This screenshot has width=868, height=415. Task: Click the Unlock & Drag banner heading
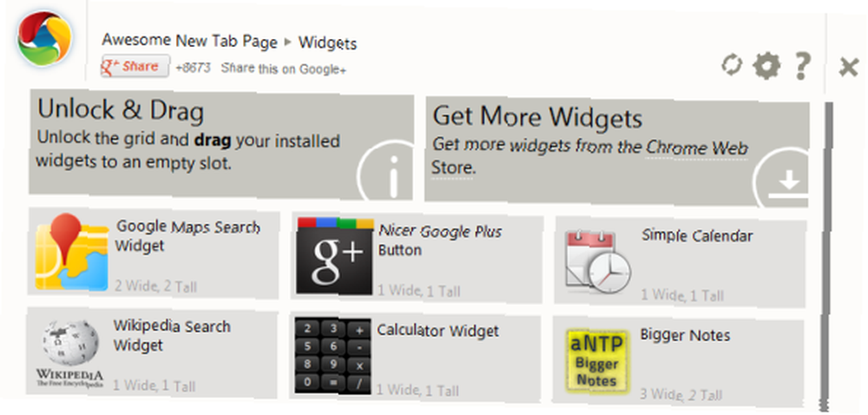(x=121, y=110)
